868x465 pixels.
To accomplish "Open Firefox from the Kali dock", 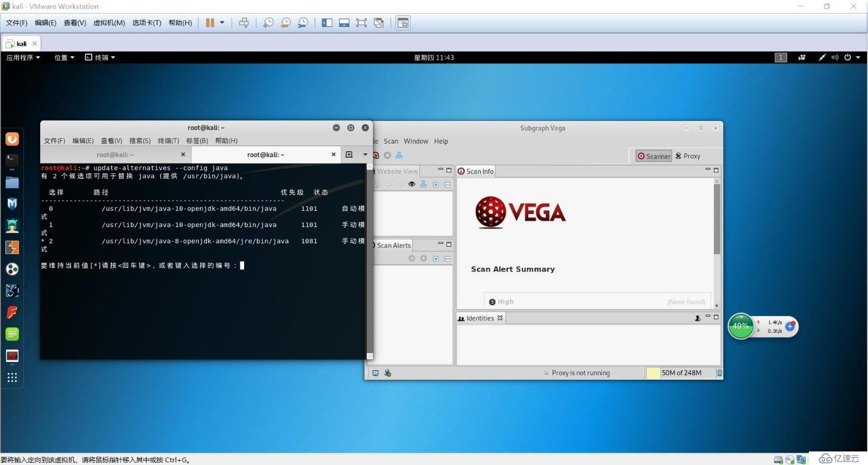I will [12, 139].
